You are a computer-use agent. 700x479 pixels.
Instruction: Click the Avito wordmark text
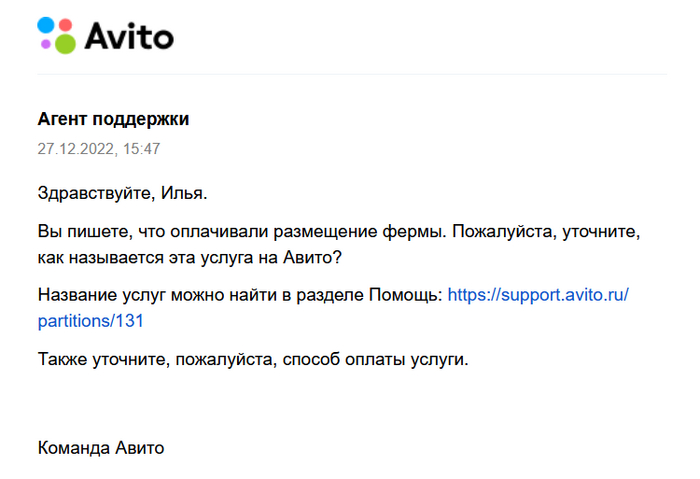pos(128,36)
